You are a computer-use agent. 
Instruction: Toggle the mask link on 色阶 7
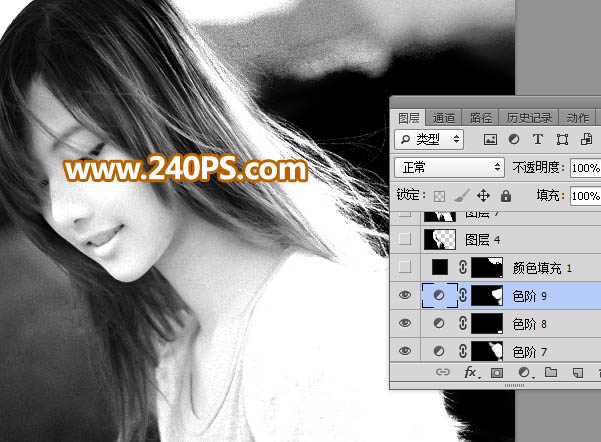pyautogui.click(x=463, y=351)
